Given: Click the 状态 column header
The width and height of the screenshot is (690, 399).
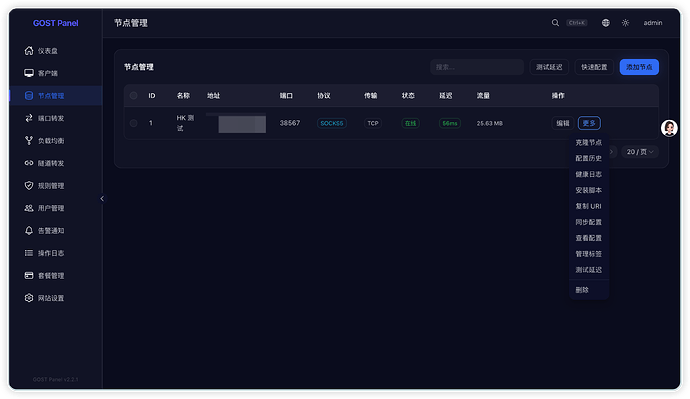Looking at the screenshot, I should [x=408, y=95].
